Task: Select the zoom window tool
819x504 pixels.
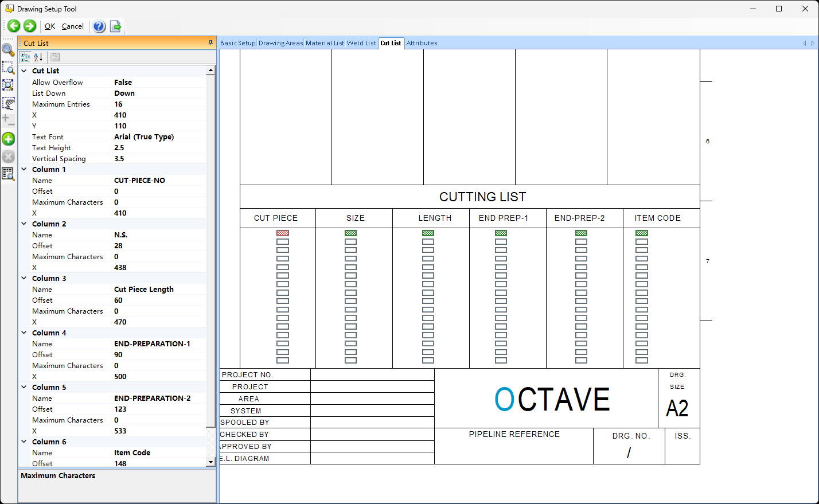Action: click(8, 68)
